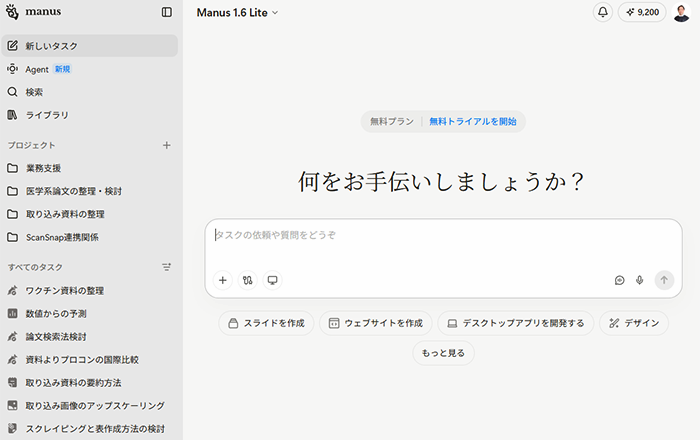Viewport: 700px width, 440px height.
Task: Click the 無料プラン label
Action: pos(392,121)
